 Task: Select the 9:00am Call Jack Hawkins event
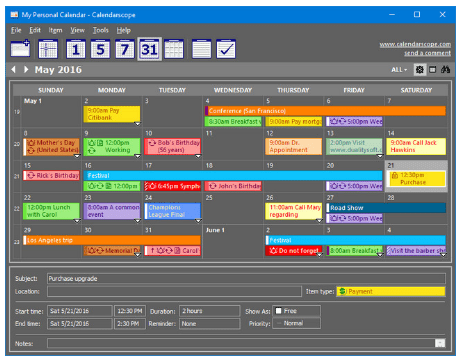point(416,146)
